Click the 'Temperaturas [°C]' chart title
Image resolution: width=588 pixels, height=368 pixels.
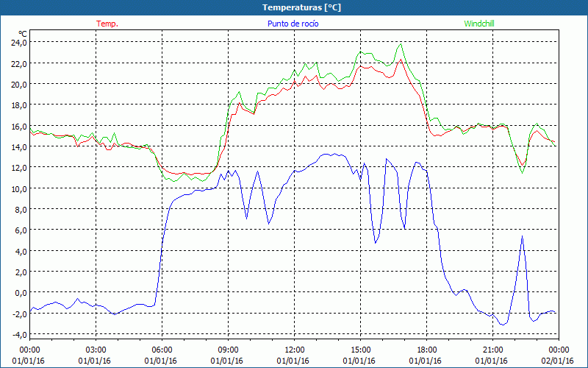301,7
